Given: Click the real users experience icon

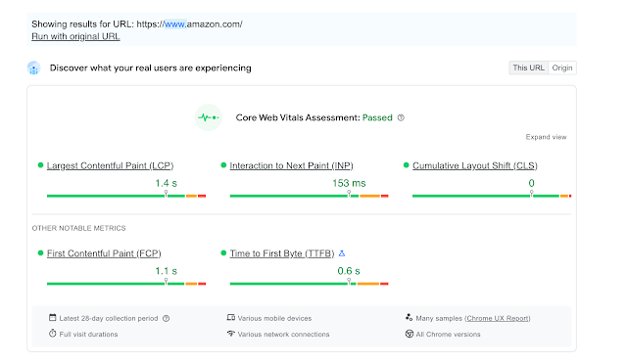Looking at the screenshot, I should click(34, 68).
